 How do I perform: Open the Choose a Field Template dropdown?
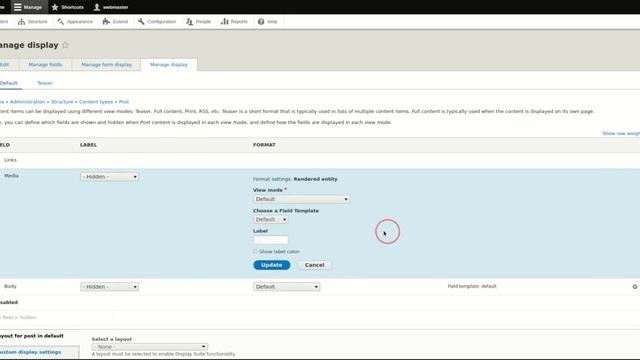coord(271,220)
